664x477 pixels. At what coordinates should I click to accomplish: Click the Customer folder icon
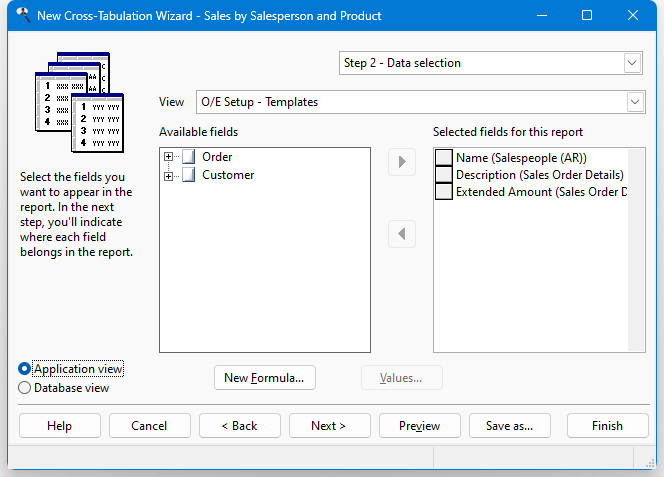[x=189, y=175]
